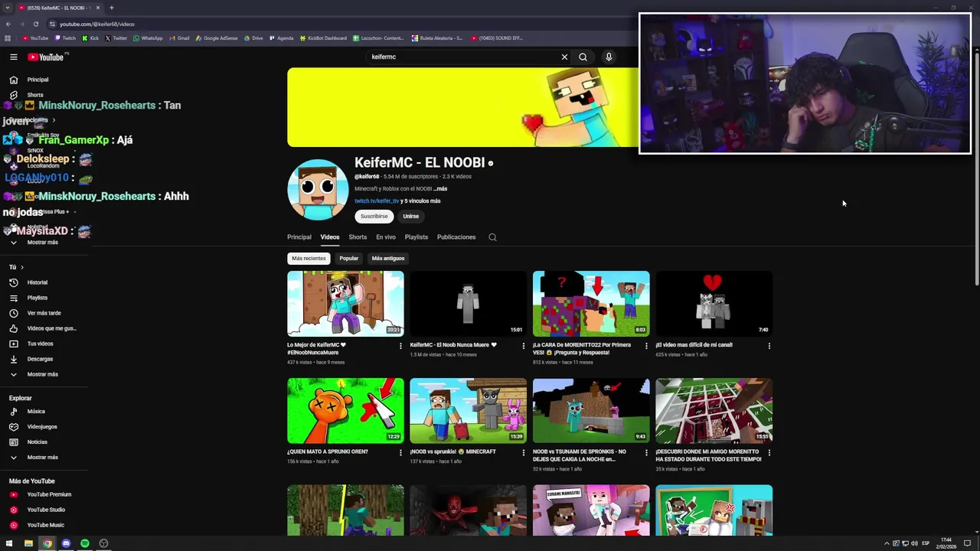Open the browser tab search dropdown
This screenshot has width=980, height=551.
8,8
